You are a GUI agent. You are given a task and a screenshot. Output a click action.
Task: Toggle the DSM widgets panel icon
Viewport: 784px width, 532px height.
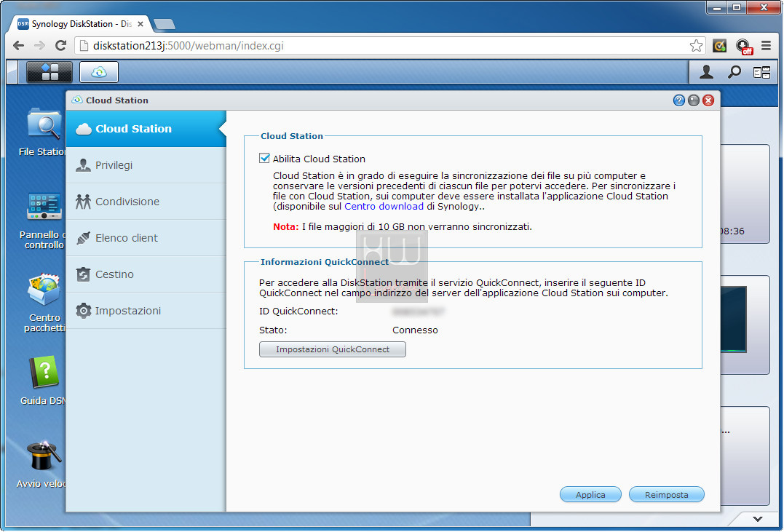(x=761, y=73)
